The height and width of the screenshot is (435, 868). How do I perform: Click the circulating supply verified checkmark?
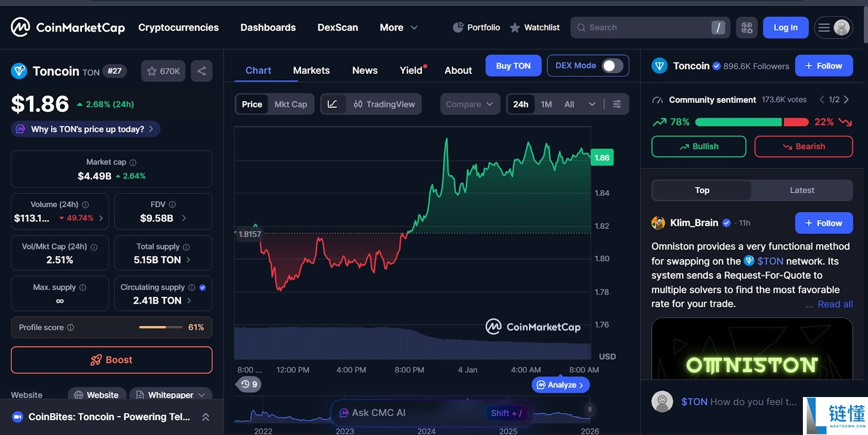point(202,287)
